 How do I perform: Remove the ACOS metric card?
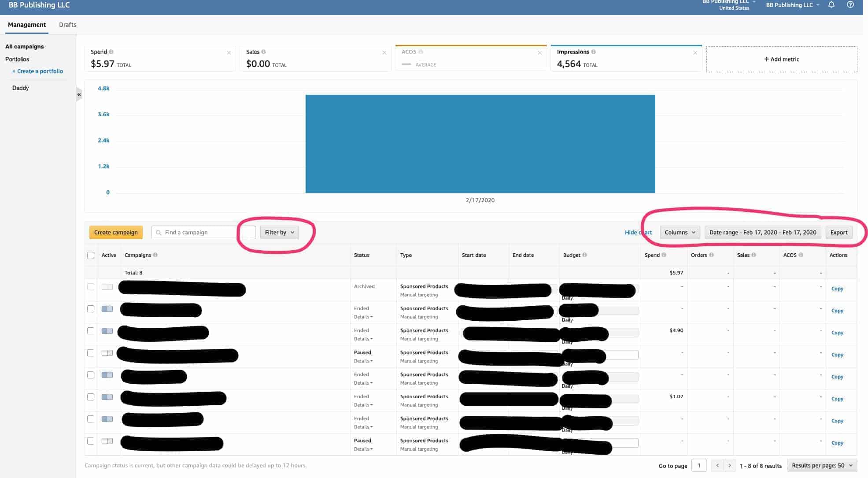pyautogui.click(x=540, y=53)
